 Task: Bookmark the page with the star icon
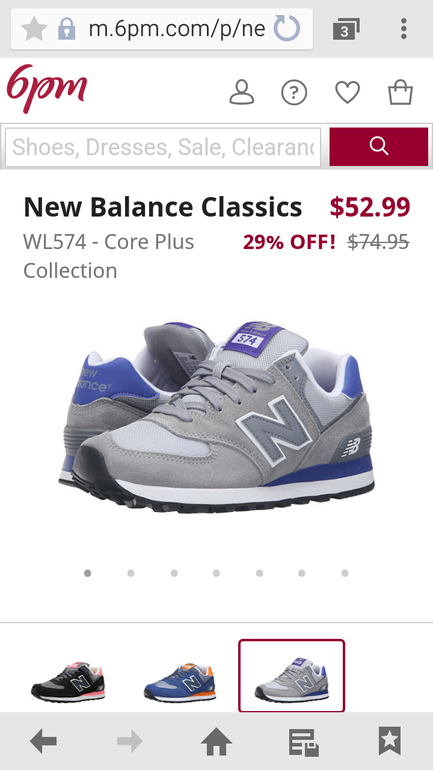click(34, 28)
